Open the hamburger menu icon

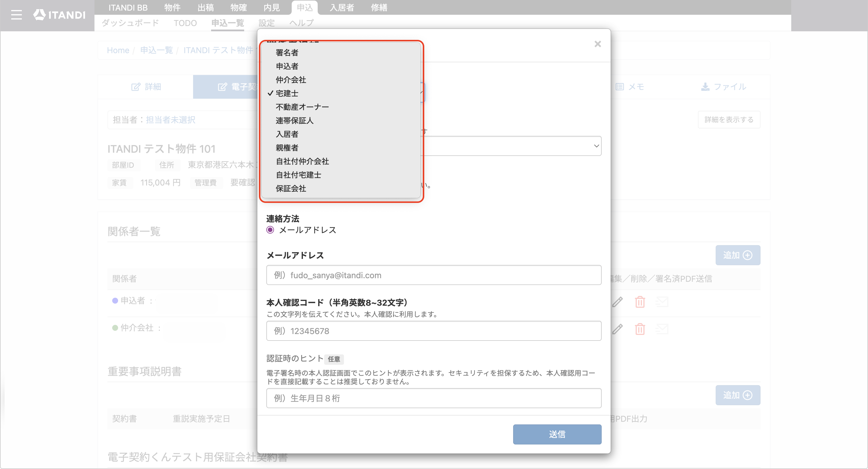(x=16, y=15)
